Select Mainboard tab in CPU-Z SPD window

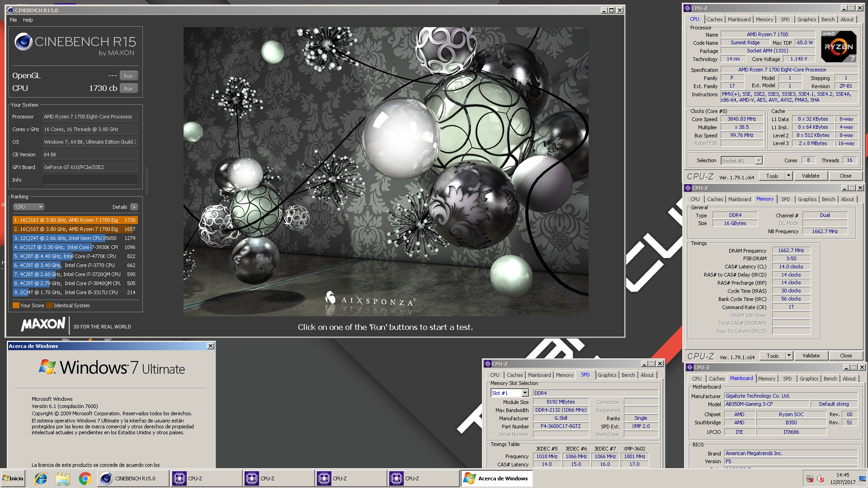[539, 375]
